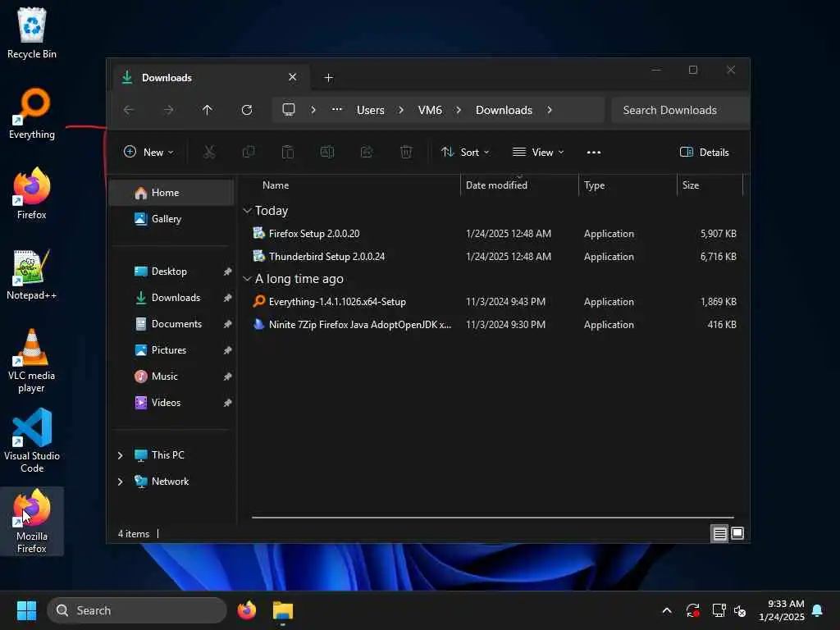Click the Copy icon in toolbar
The image size is (840, 630).
point(249,153)
